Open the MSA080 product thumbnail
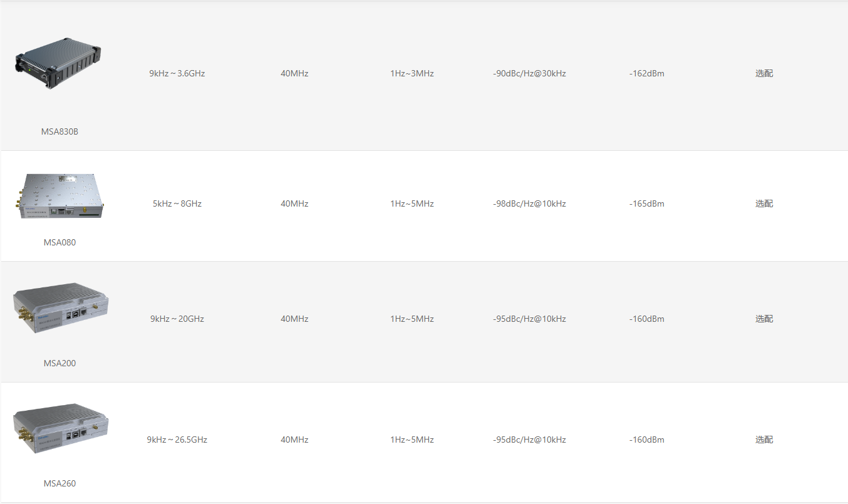Image resolution: width=848 pixels, height=504 pixels. tap(59, 196)
